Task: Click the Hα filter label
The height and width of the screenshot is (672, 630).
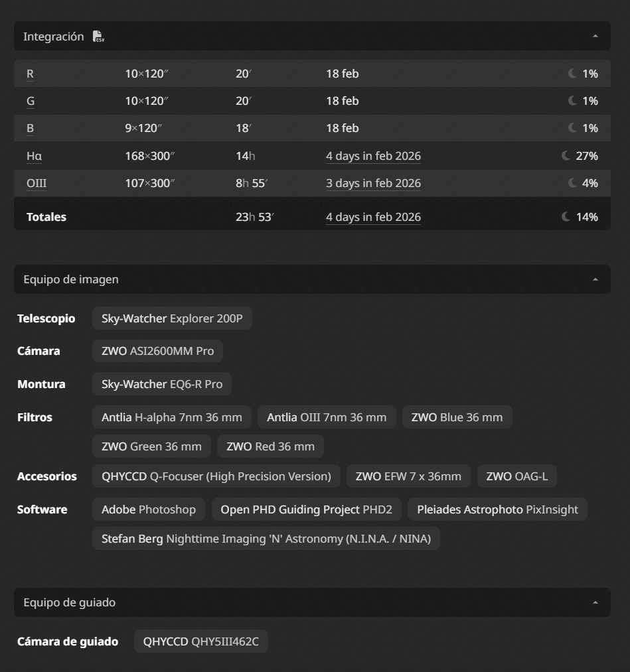Action: [35, 156]
